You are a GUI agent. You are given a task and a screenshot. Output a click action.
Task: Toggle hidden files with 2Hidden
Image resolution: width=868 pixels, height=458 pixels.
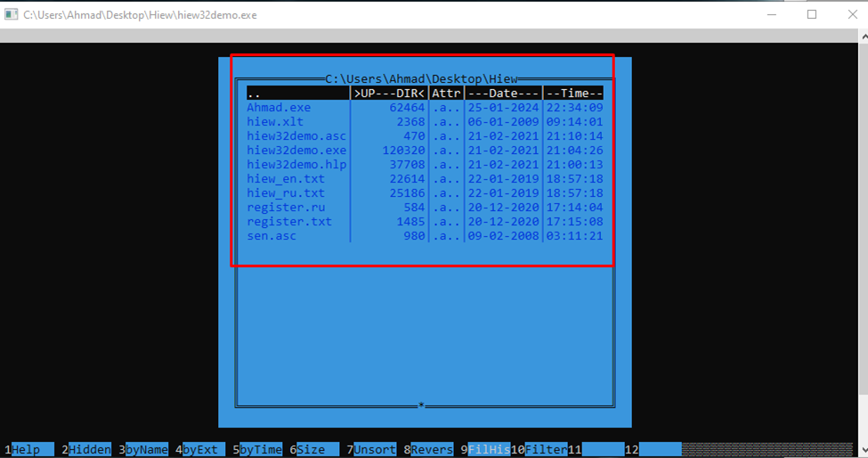click(x=86, y=449)
